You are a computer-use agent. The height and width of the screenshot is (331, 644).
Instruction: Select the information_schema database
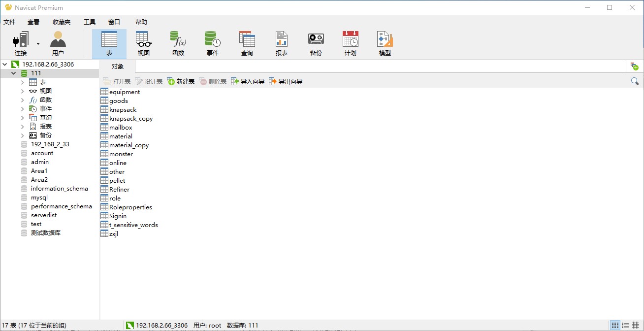point(59,189)
